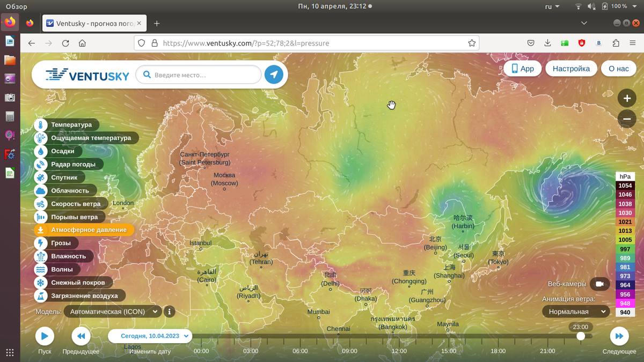
Task: Click the 973 hPa legend color
Action: (625, 276)
